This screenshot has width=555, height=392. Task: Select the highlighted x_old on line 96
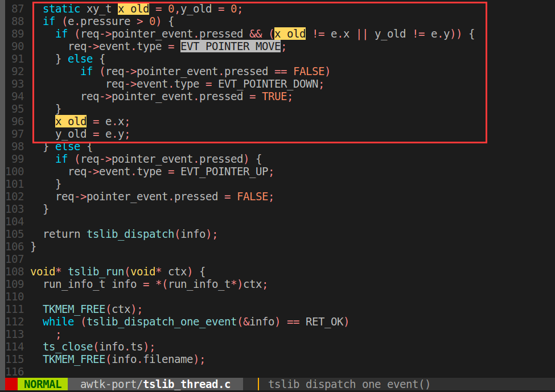click(70, 121)
